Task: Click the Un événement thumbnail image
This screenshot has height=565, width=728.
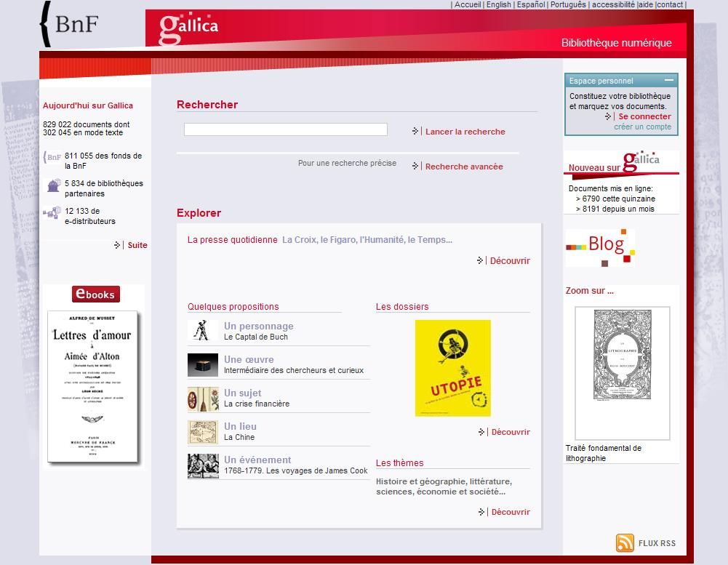Action: 203,465
